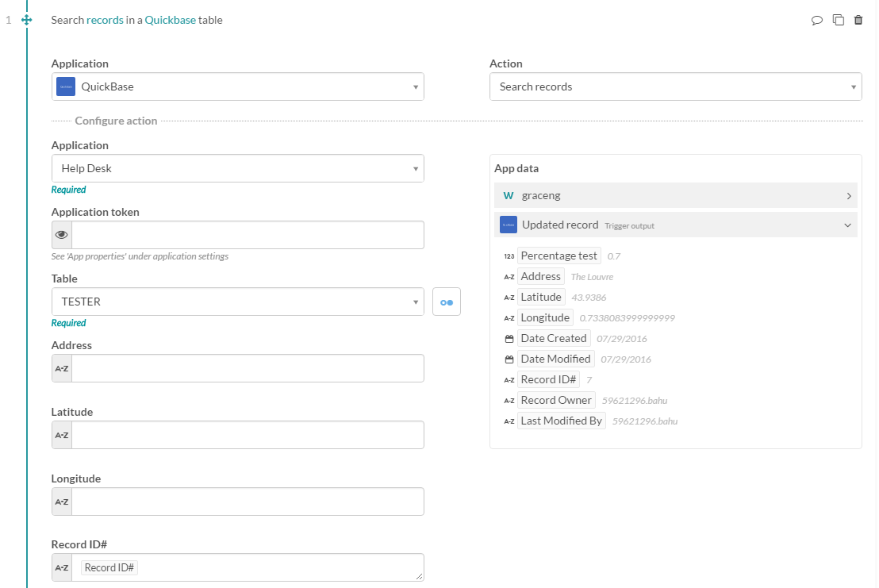Toggle the table ID switch next to TESTER

click(447, 302)
